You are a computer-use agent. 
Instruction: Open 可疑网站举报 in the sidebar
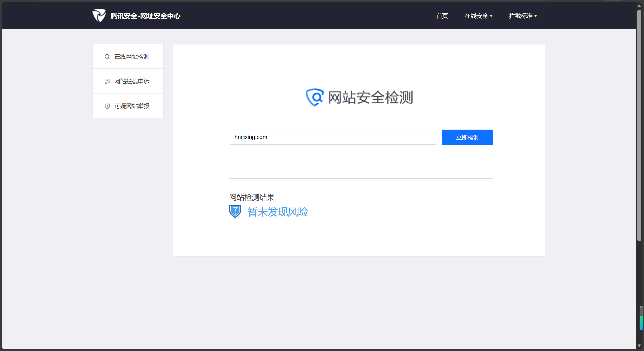tap(131, 106)
